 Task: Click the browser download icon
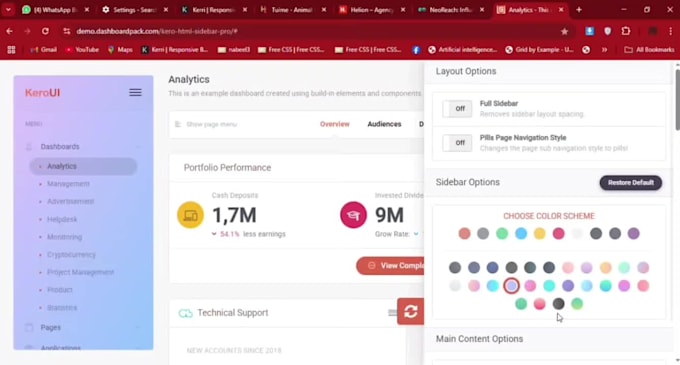[x=590, y=31]
